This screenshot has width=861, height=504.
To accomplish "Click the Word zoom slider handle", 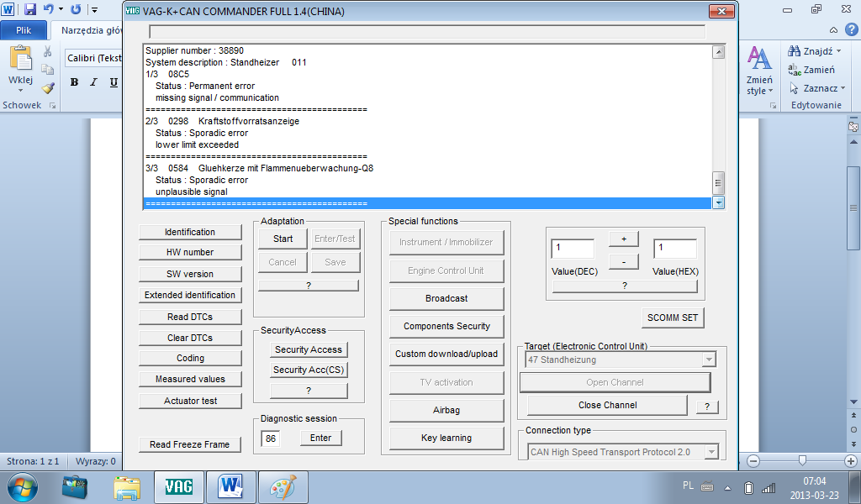I will pyautogui.click(x=802, y=460).
